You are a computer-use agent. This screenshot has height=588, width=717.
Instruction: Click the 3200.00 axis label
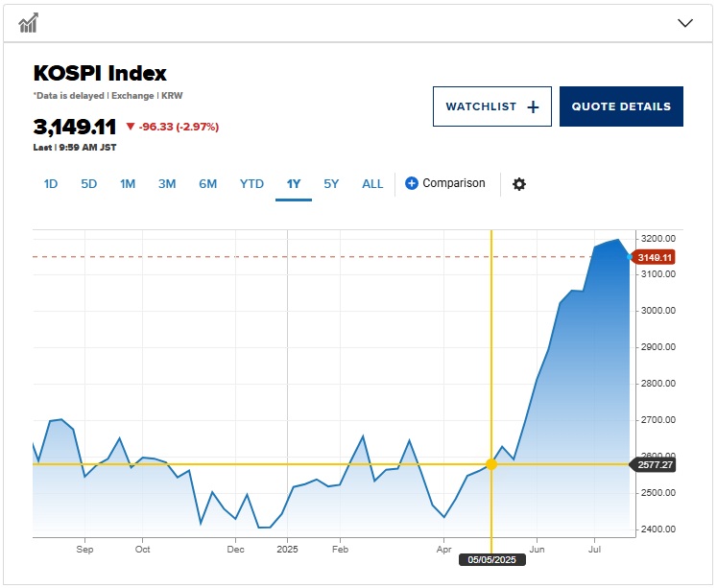pos(658,239)
